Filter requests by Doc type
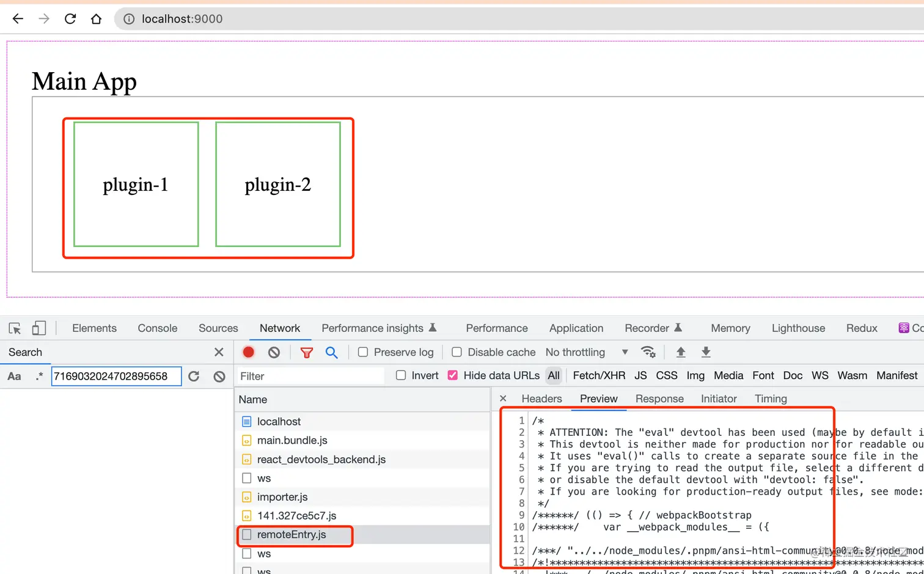Viewport: 924px width, 574px height. 793,375
